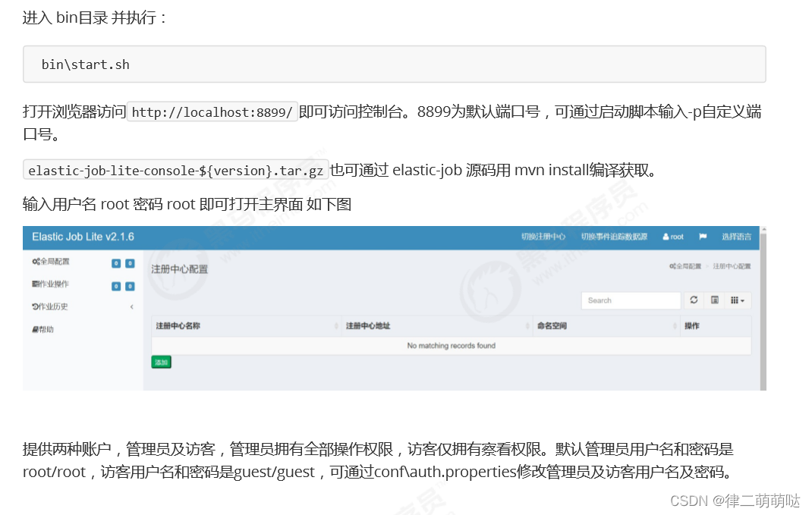The width and height of the screenshot is (812, 515).
Task: Click the elastic-job-lite-console-${version}.tar.gz inline code
Action: pyautogui.click(x=175, y=171)
